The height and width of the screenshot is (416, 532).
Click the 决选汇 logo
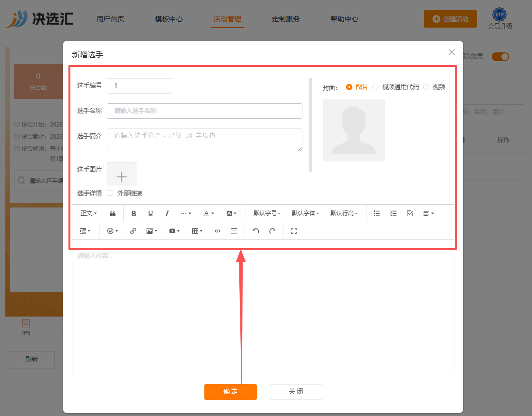40,18
